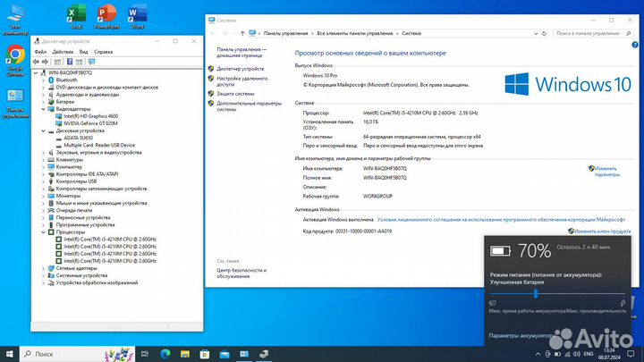Click Панель управления домашняя страница link

pos(241,52)
